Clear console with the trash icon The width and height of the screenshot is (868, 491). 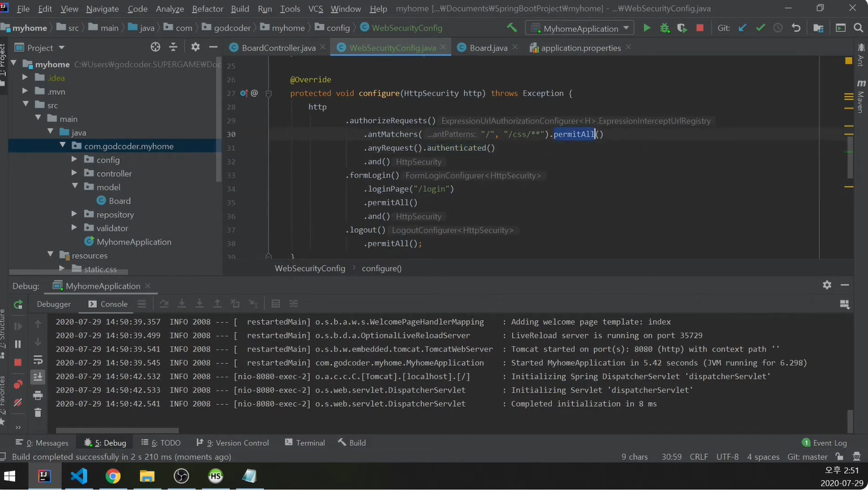tap(38, 412)
